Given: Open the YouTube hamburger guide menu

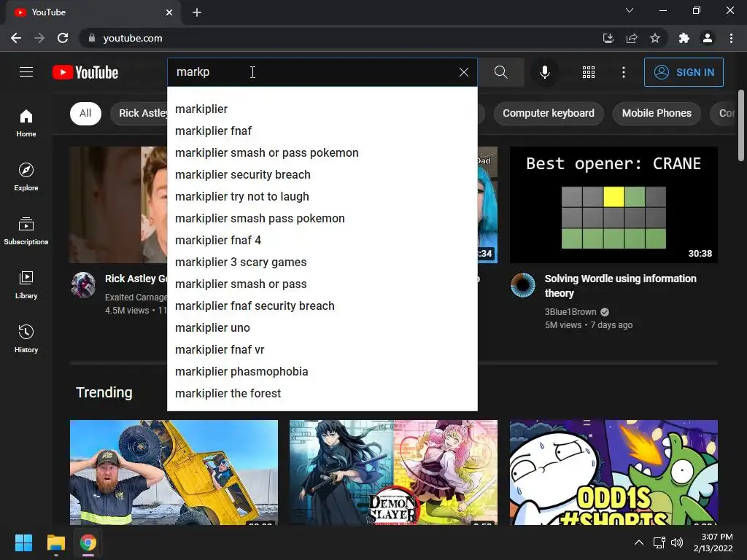Looking at the screenshot, I should (26, 72).
